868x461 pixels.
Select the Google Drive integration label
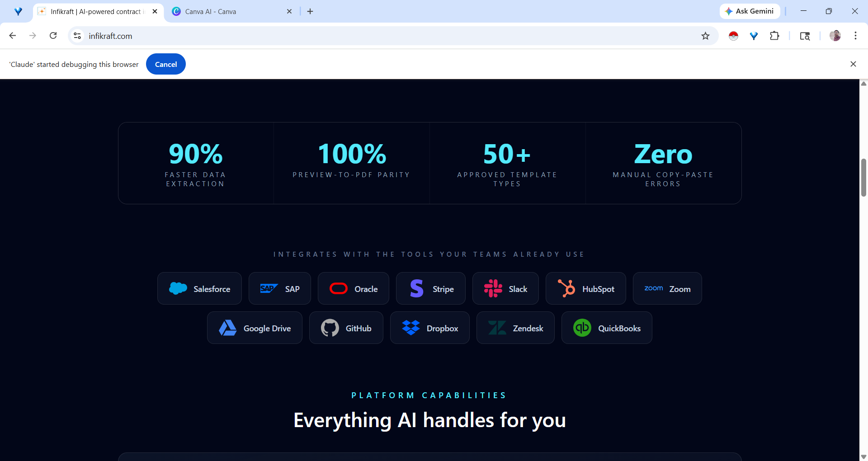(267, 328)
